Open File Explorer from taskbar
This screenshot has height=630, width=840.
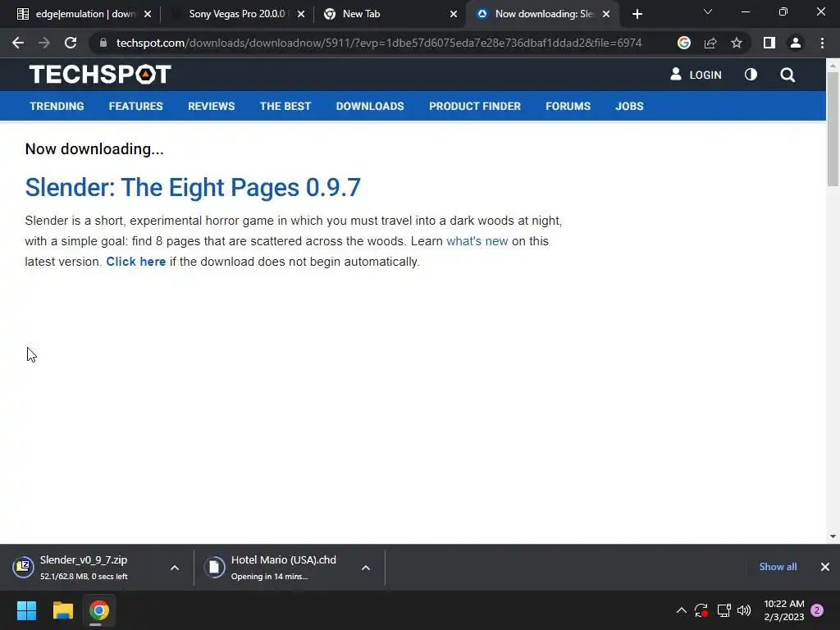(x=62, y=610)
